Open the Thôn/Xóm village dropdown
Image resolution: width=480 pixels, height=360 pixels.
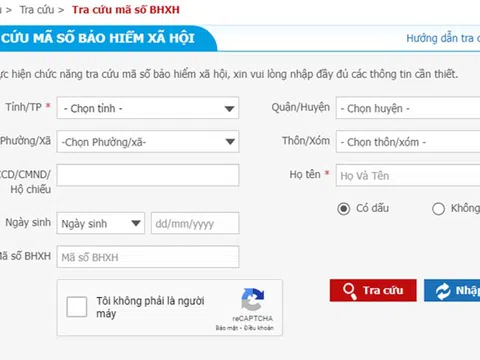[x=408, y=141]
